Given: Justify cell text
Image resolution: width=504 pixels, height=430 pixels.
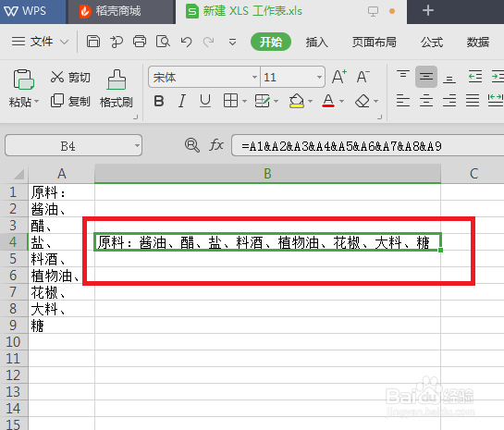Looking at the screenshot, I should click(473, 101).
